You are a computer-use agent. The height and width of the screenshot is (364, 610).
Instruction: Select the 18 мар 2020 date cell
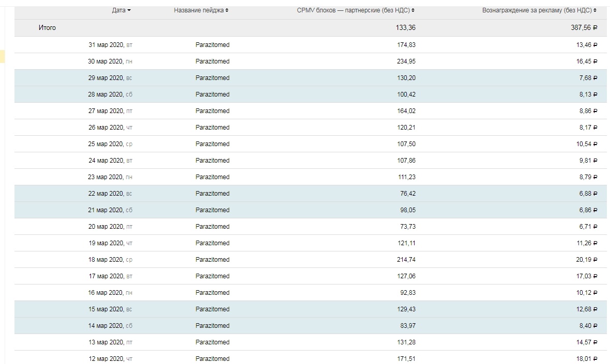pos(110,260)
